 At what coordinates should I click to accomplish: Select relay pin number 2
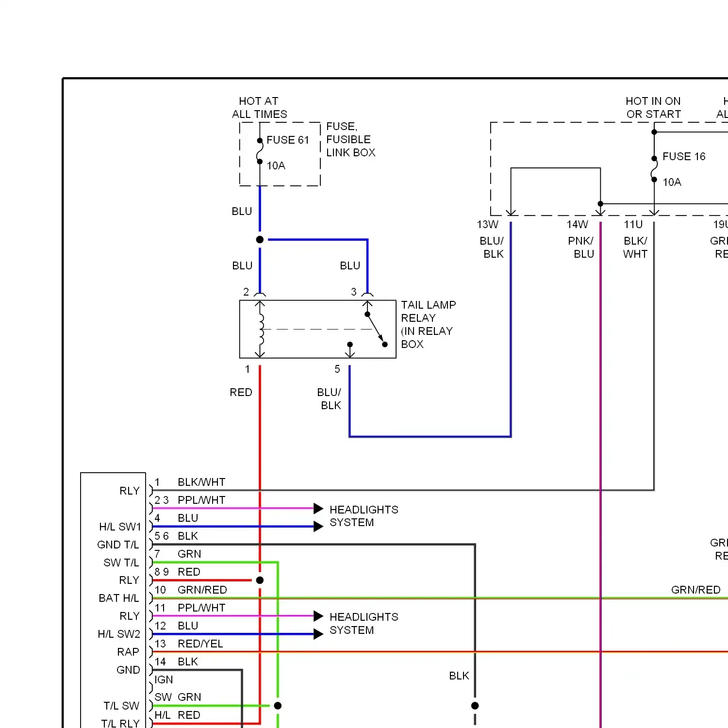pyautogui.click(x=246, y=292)
